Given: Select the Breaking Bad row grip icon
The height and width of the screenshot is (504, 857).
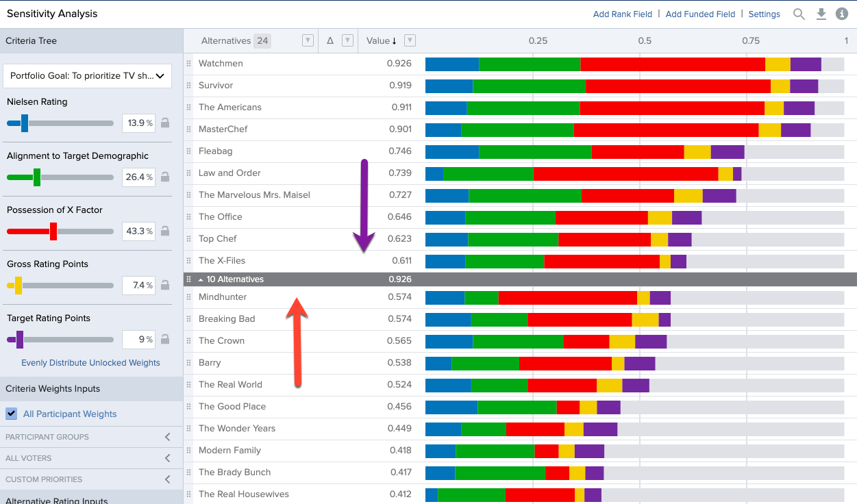Looking at the screenshot, I should [188, 319].
